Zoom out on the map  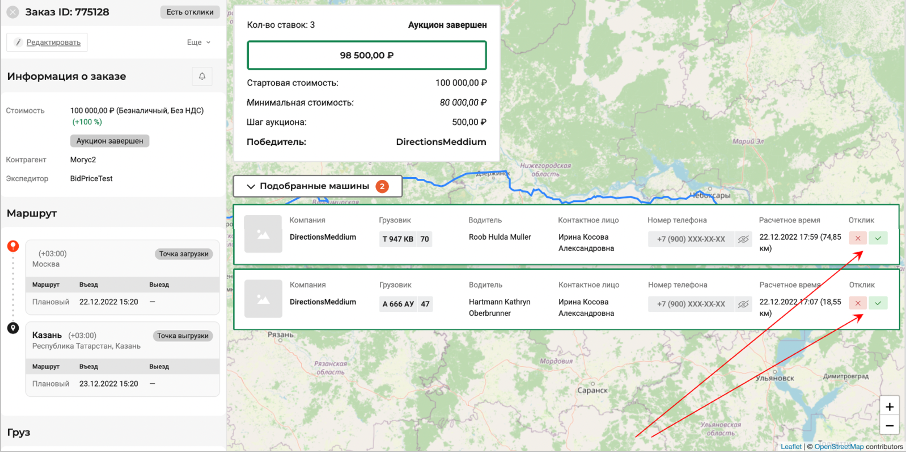[889, 426]
